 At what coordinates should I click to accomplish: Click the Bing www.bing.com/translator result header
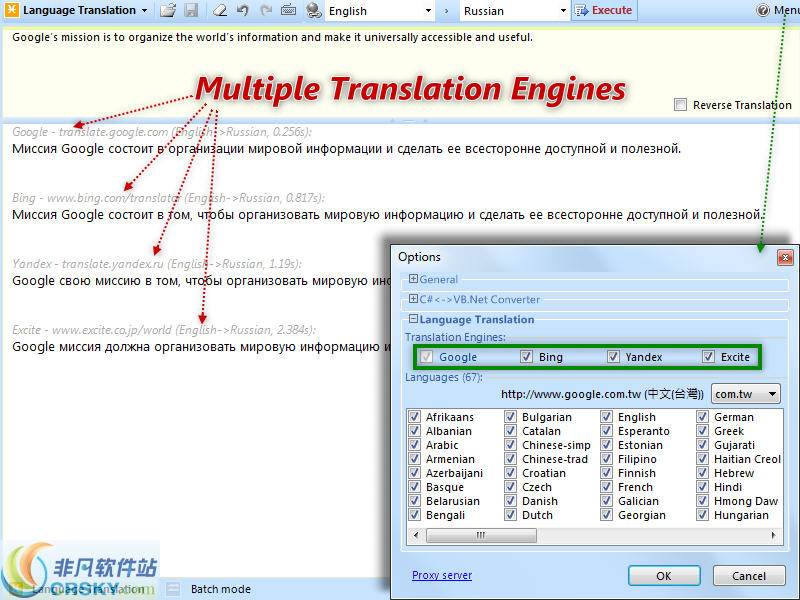(x=168, y=197)
